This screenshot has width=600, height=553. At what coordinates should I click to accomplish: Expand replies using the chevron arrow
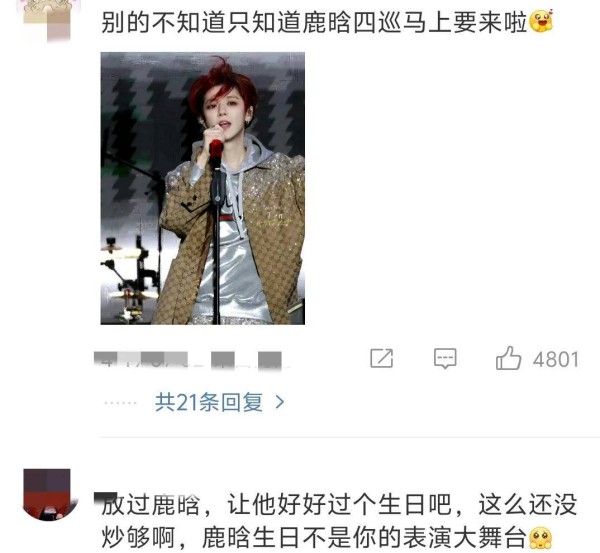click(x=280, y=403)
